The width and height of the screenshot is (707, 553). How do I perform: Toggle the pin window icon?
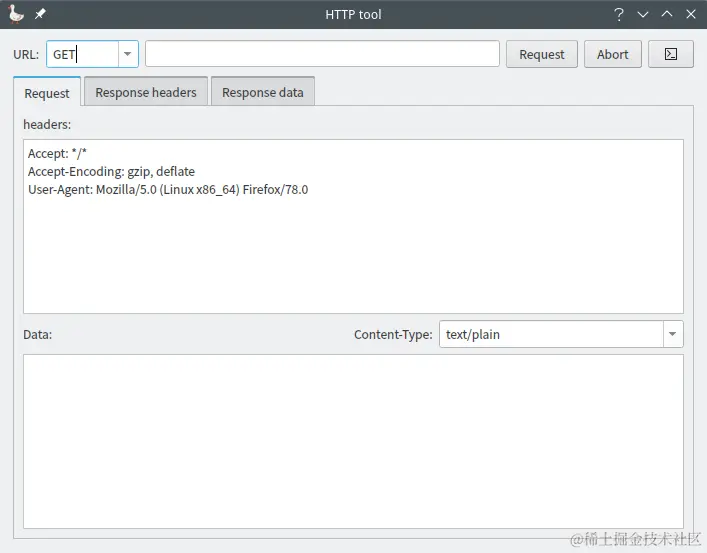coord(40,14)
